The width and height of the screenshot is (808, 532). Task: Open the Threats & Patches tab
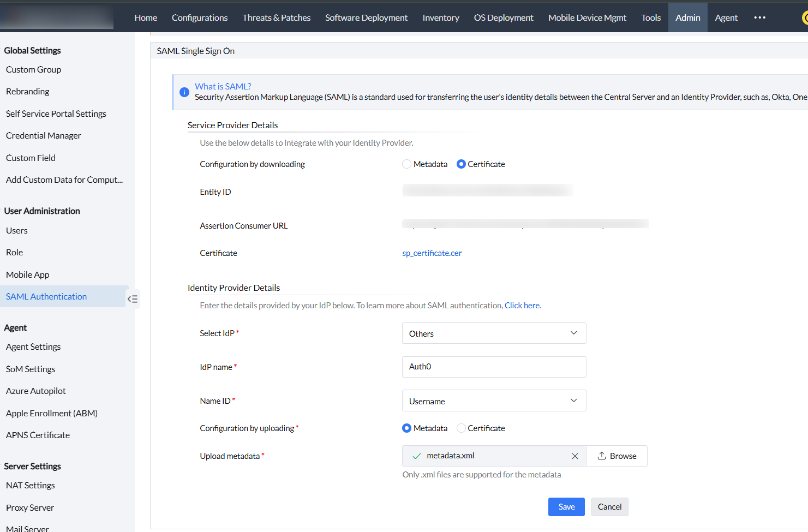[276, 17]
